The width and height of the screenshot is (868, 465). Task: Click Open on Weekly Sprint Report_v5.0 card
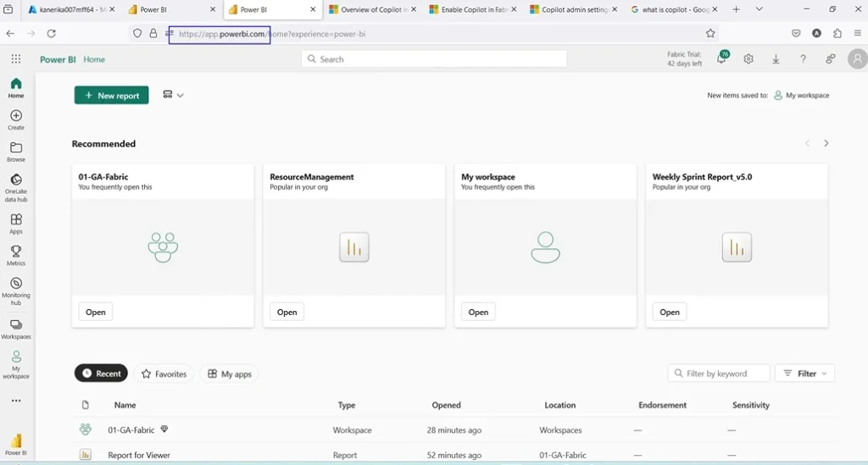click(x=670, y=312)
